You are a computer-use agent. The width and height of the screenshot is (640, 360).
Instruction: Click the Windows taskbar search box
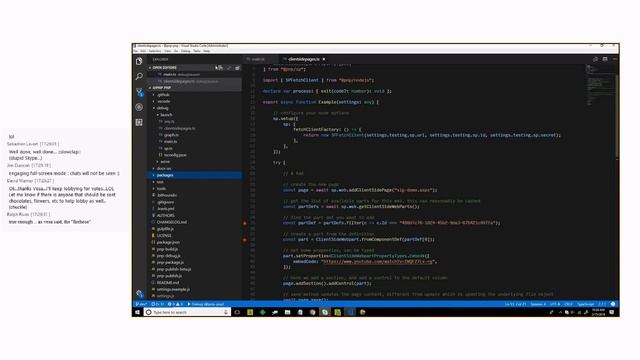click(187, 312)
